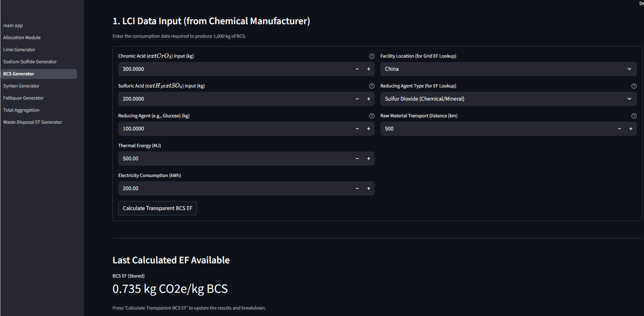The image size is (644, 316).
Task: Open the Allocation Module page
Action: pos(22,37)
